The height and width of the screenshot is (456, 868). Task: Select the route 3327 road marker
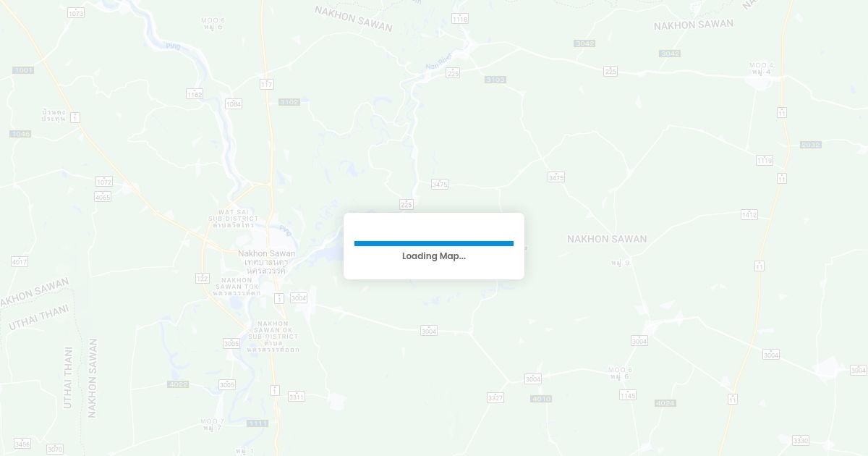coord(495,398)
